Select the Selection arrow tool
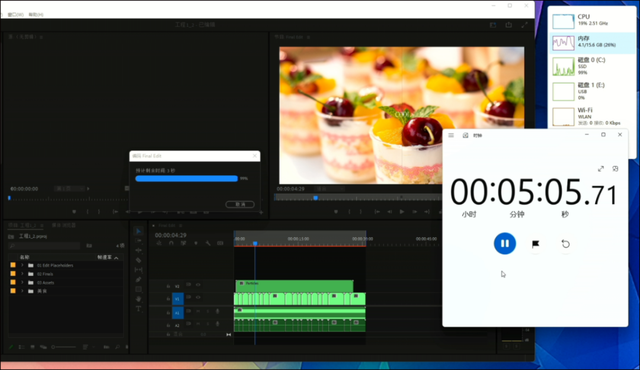640x370 pixels. [x=139, y=231]
